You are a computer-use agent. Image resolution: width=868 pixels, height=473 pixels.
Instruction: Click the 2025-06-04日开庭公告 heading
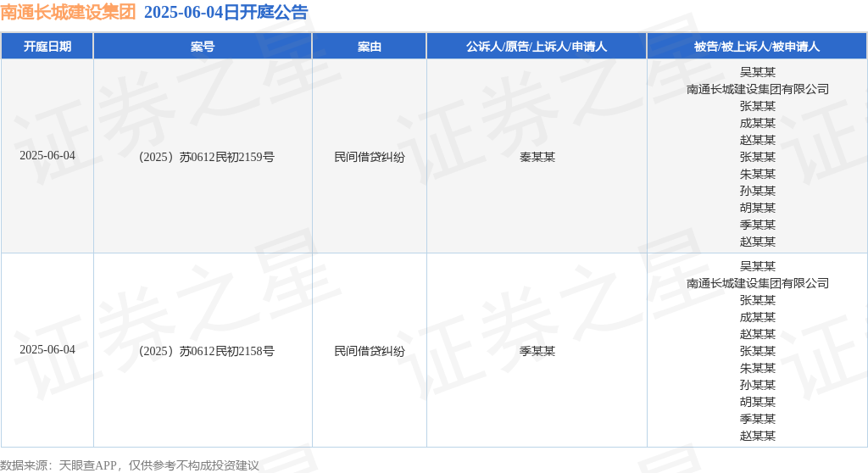click(x=225, y=12)
